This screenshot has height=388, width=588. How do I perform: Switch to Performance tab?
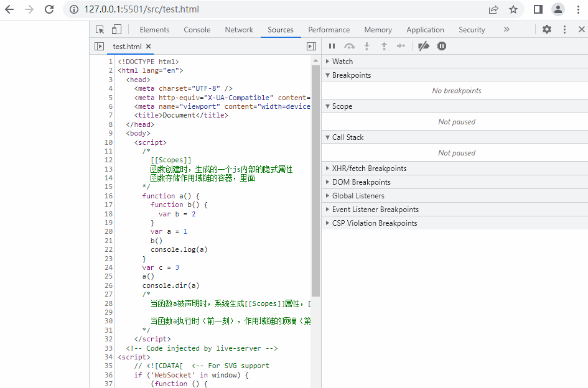click(x=329, y=30)
